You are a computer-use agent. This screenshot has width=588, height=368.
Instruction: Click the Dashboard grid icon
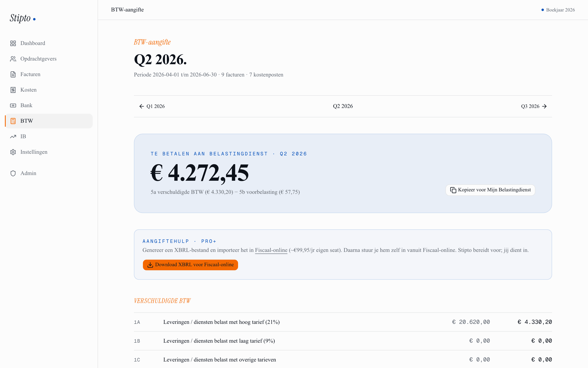(13, 43)
